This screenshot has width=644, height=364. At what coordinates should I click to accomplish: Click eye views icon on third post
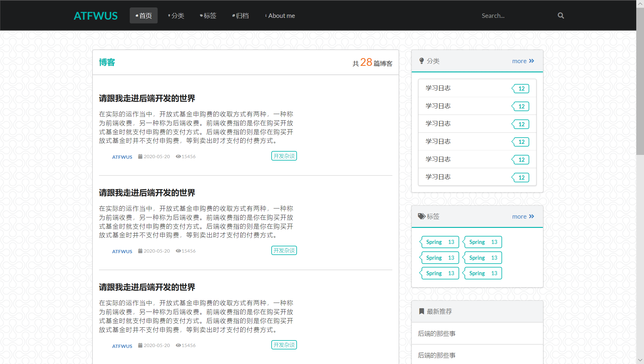178,345
